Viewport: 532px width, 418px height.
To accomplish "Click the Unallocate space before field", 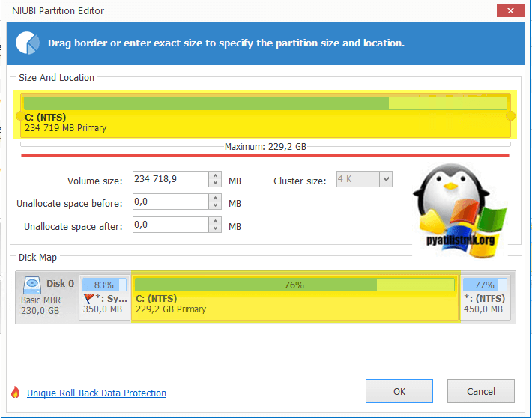I will click(x=170, y=202).
